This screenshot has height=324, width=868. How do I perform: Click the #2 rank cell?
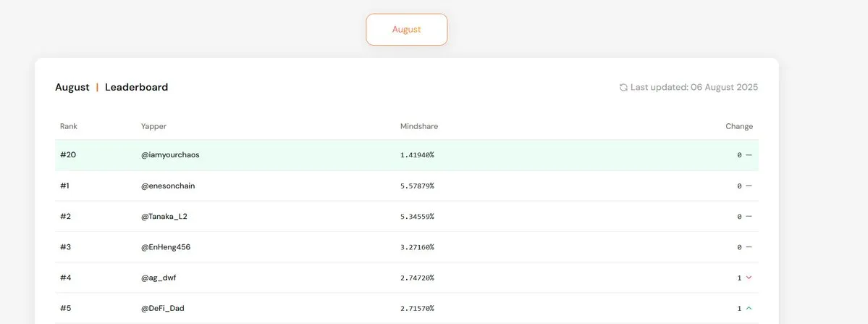[65, 217]
